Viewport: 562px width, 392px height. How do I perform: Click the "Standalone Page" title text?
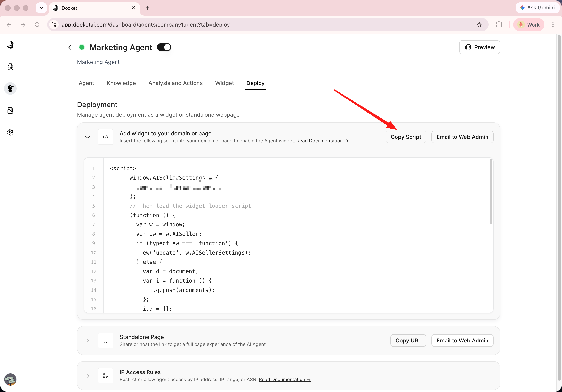tap(142, 337)
